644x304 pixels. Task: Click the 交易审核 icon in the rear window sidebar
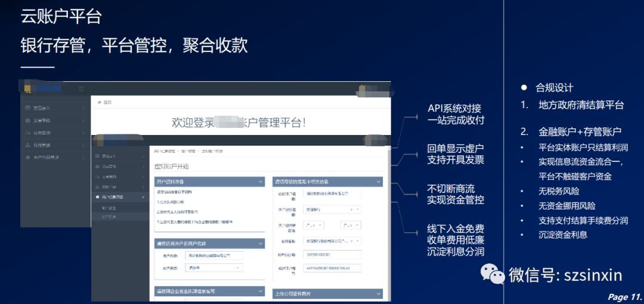[27, 121]
